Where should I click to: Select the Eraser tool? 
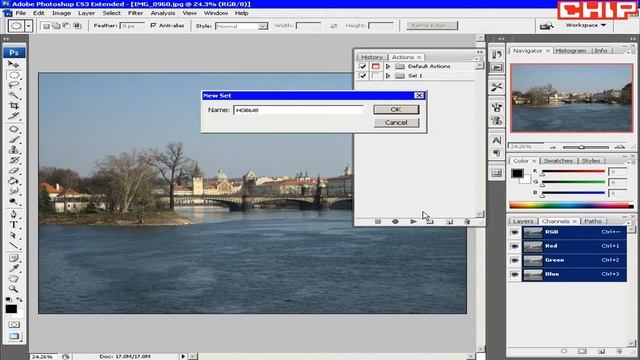click(14, 170)
